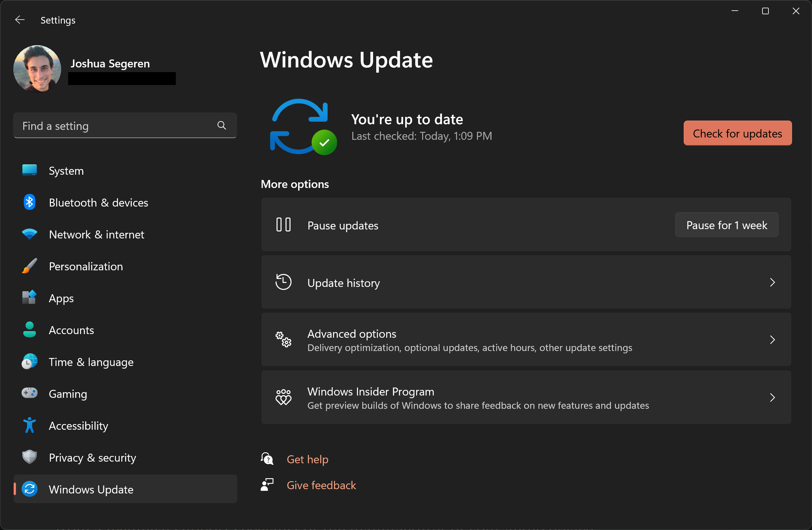Click the Apps tiles icon

29,298
